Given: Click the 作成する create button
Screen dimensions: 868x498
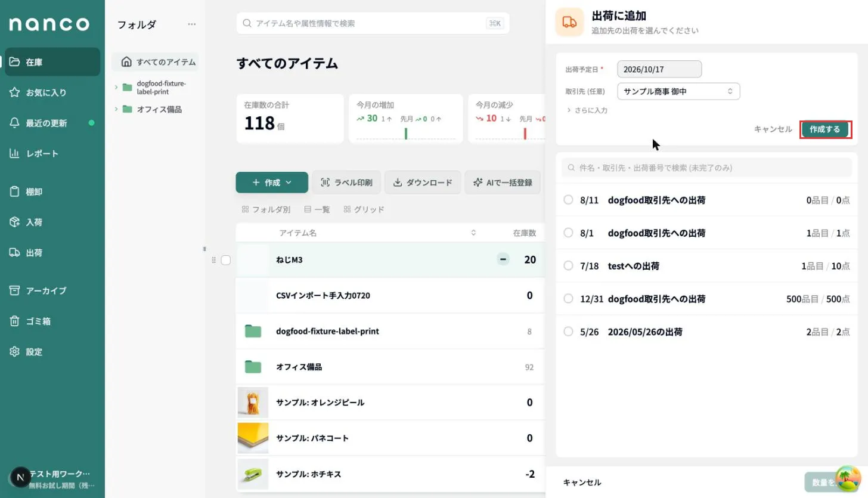Looking at the screenshot, I should click(825, 129).
